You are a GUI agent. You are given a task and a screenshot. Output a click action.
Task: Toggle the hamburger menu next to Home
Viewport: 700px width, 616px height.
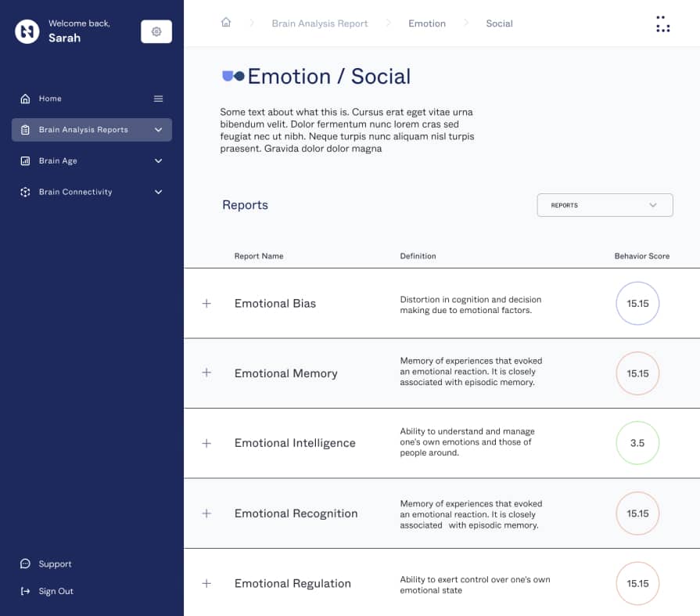click(x=158, y=99)
